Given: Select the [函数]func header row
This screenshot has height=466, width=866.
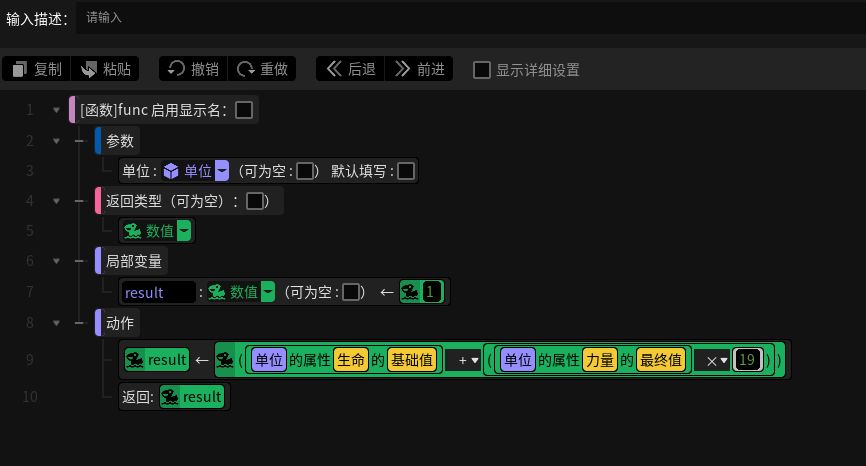Looking at the screenshot, I should pos(163,110).
